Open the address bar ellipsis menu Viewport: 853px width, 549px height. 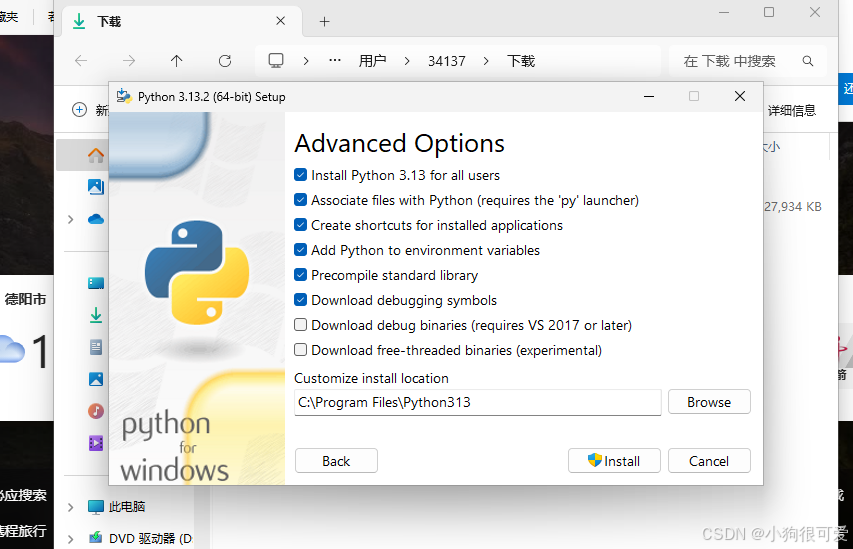(335, 60)
